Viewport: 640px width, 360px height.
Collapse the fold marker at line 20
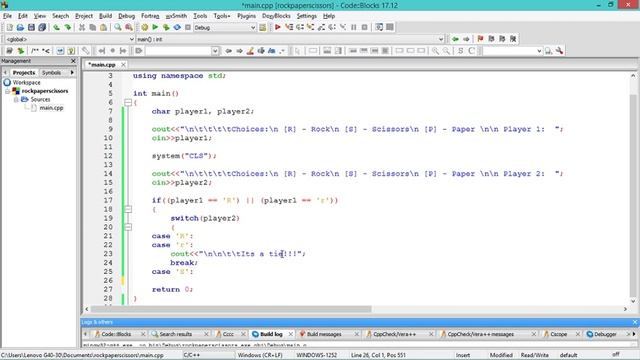[x=128, y=227]
